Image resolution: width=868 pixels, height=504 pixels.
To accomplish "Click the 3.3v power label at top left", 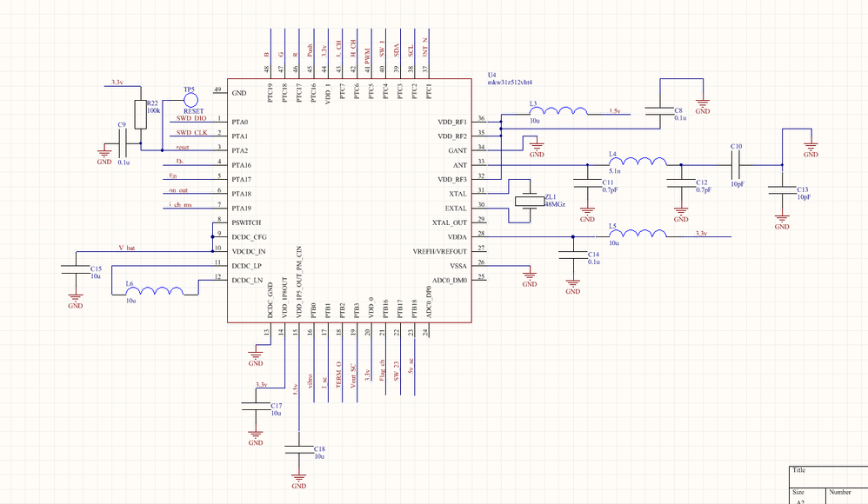I will coord(117,82).
